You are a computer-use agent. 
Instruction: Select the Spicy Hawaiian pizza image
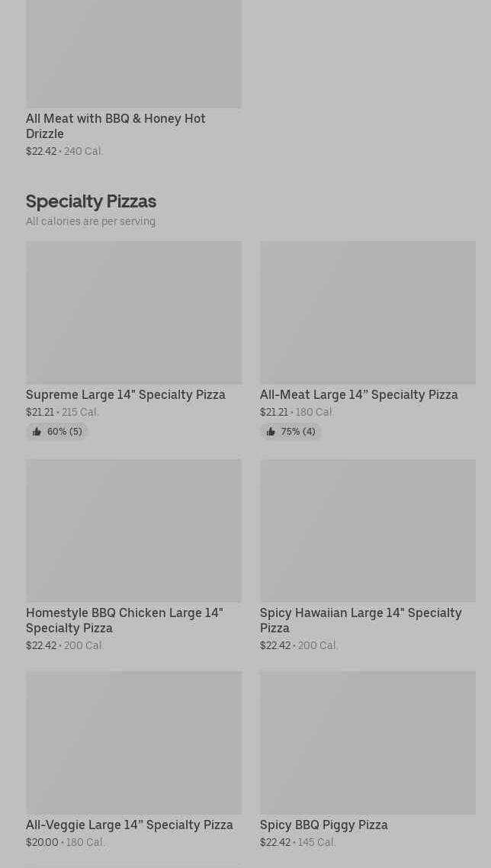pos(367,530)
